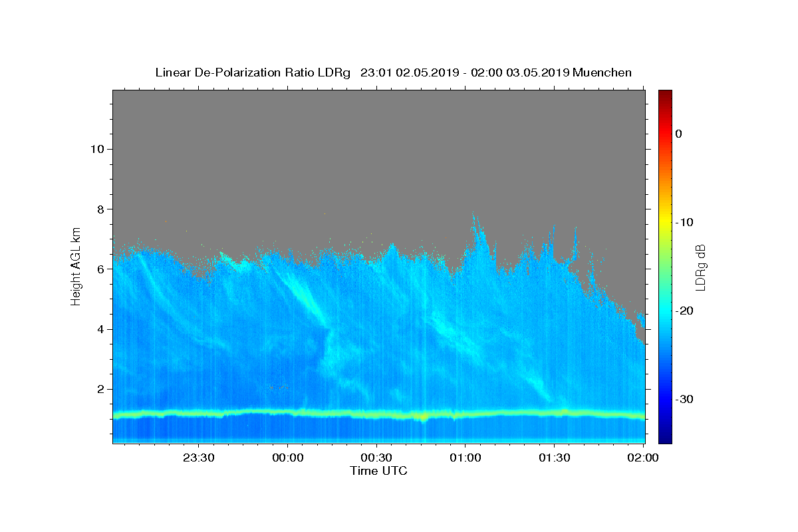
Task: Click the 00:30 time tick label
Action: 376,458
